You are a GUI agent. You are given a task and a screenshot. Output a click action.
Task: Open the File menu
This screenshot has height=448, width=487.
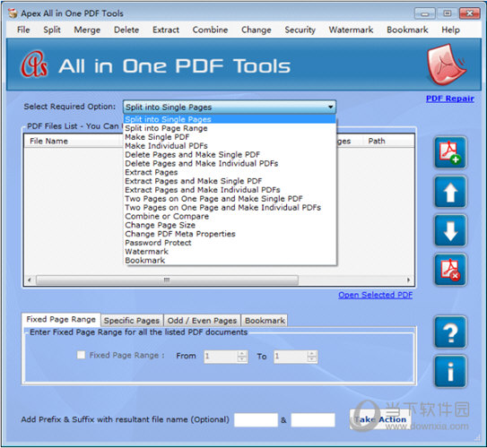[x=23, y=30]
